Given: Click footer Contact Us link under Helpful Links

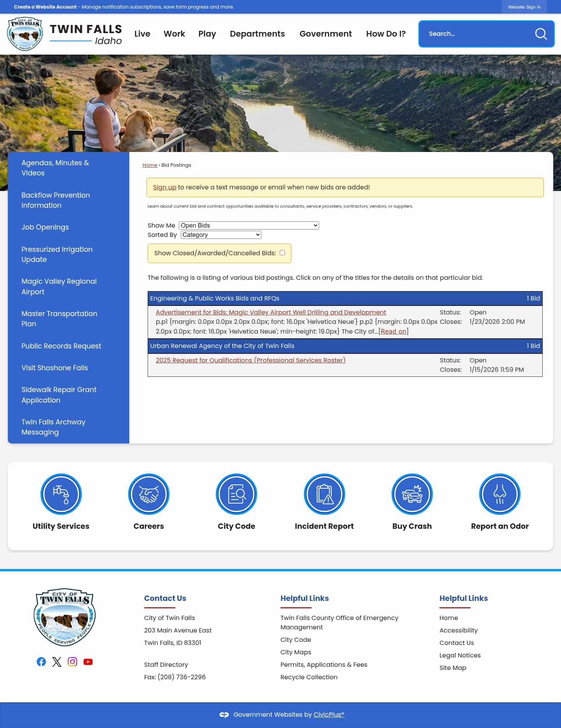Looking at the screenshot, I should pyautogui.click(x=457, y=643).
